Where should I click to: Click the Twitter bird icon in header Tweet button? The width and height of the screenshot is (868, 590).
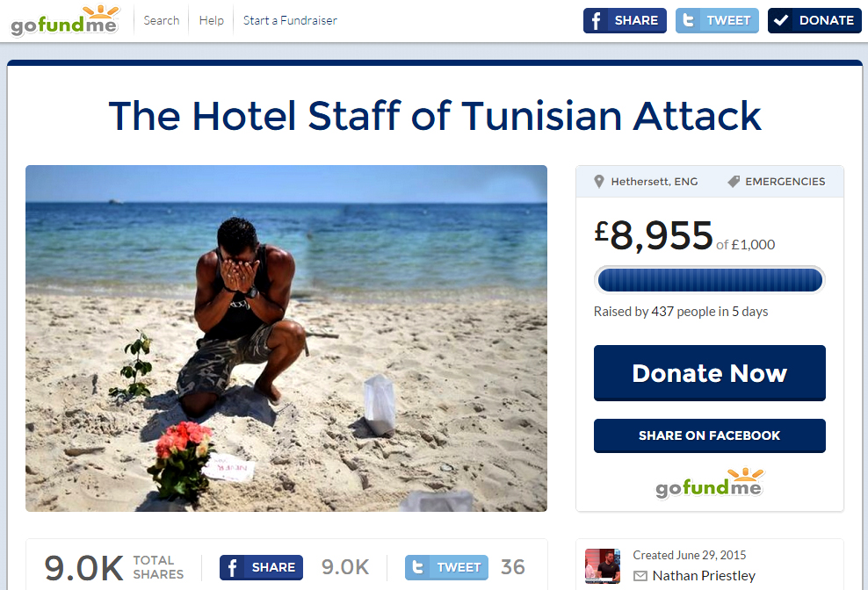click(688, 20)
